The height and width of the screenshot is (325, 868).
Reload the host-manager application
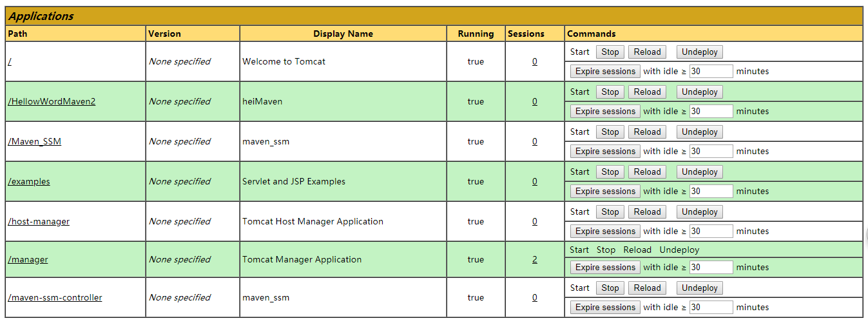647,212
